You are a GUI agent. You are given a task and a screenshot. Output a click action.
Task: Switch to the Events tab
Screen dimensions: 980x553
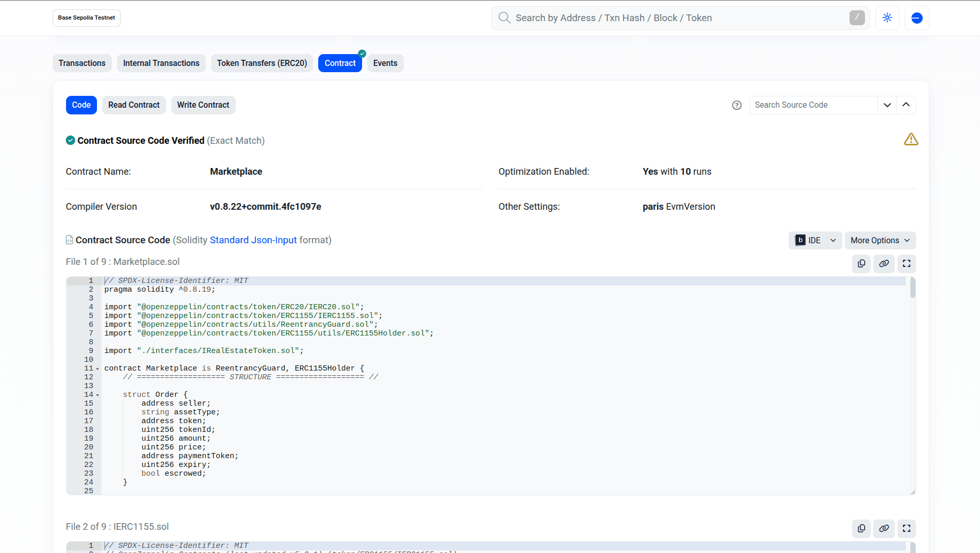pyautogui.click(x=385, y=63)
